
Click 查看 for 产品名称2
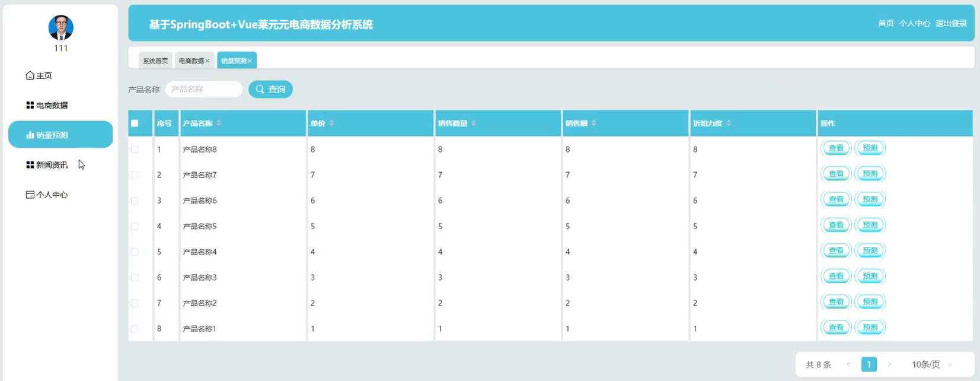[836, 301]
